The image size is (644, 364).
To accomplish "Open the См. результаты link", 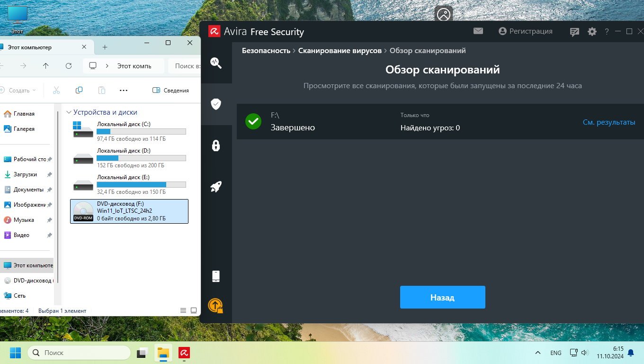I will tap(608, 122).
